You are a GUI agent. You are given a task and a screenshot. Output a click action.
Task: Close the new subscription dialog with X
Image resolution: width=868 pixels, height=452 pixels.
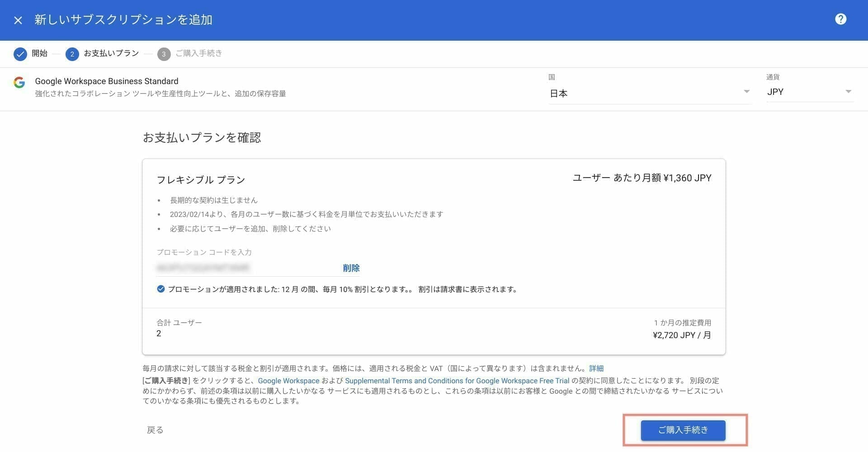(18, 20)
